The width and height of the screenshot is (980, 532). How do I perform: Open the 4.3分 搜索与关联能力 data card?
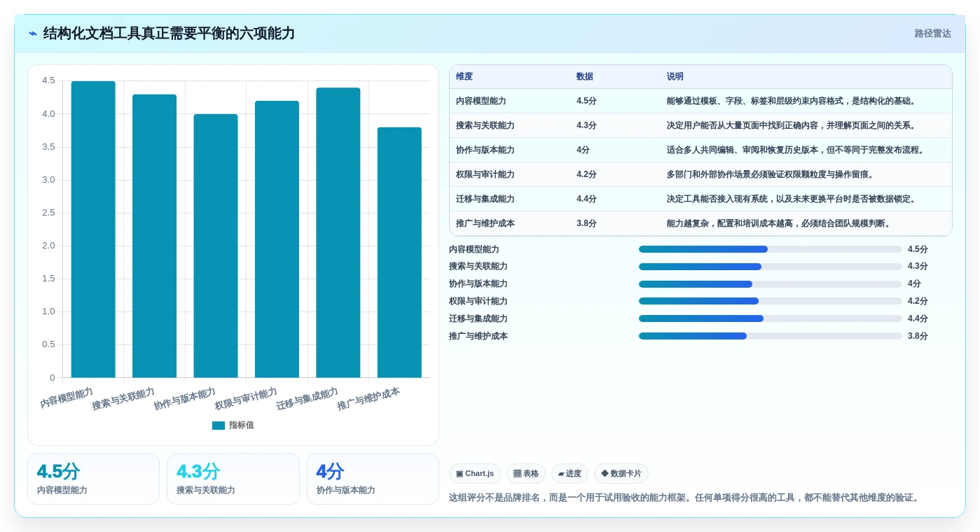[233, 479]
